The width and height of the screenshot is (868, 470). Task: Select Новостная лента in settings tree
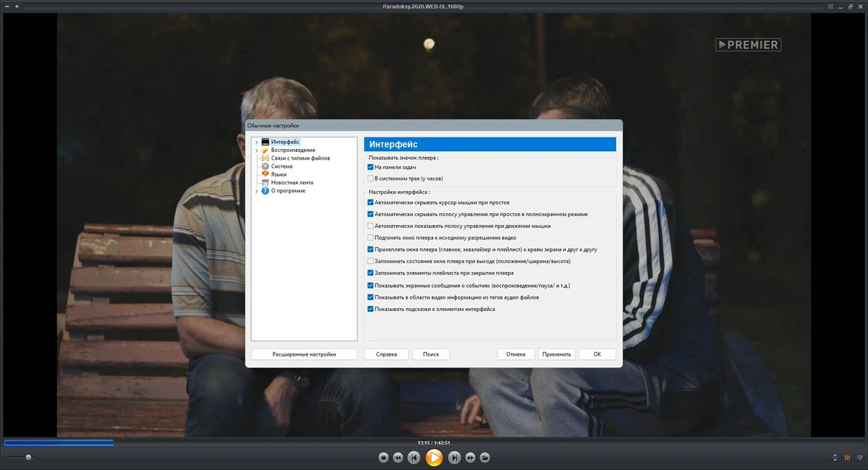point(292,182)
